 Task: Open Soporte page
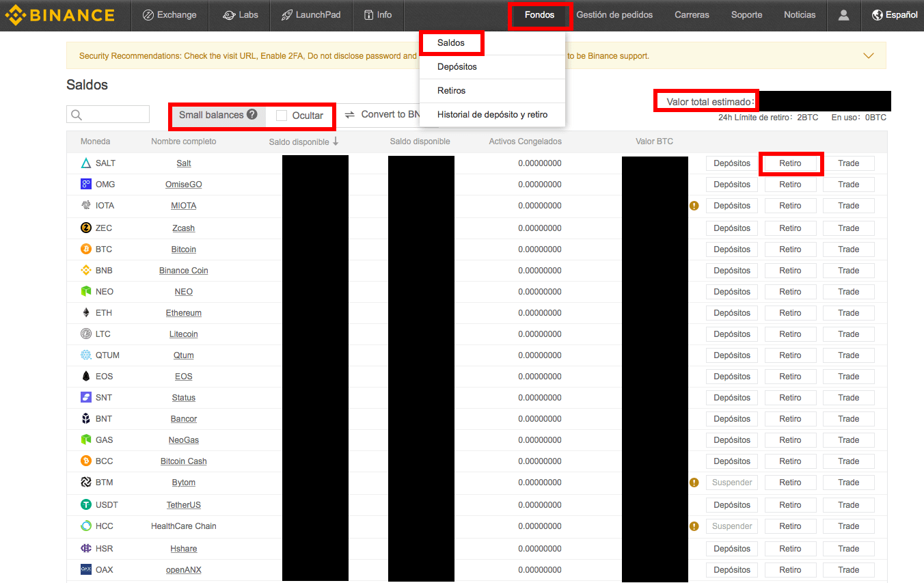coord(746,15)
